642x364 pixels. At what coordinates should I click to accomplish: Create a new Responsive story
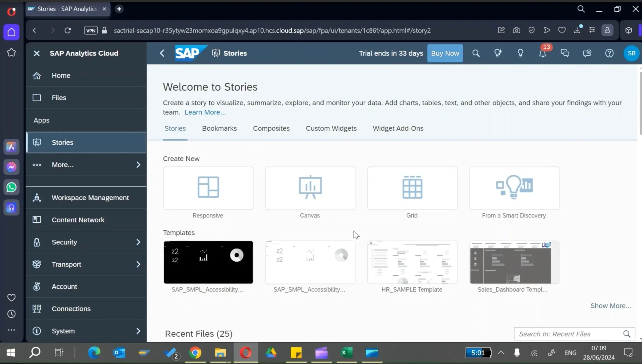(208, 188)
